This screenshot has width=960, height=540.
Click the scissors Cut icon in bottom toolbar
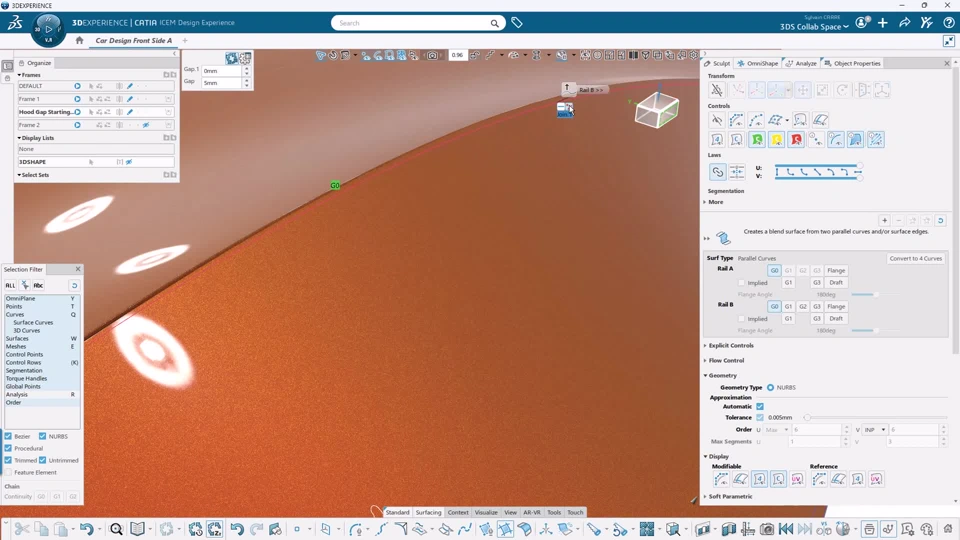pos(22,528)
